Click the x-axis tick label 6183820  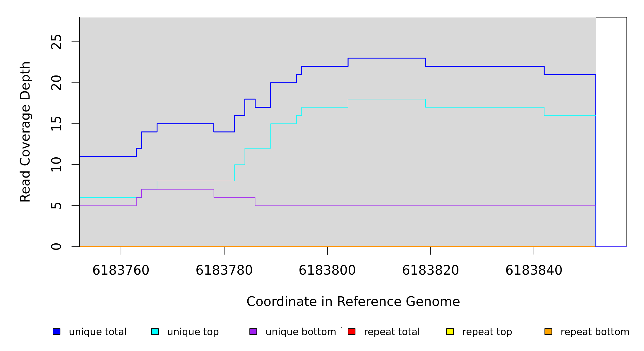(431, 270)
